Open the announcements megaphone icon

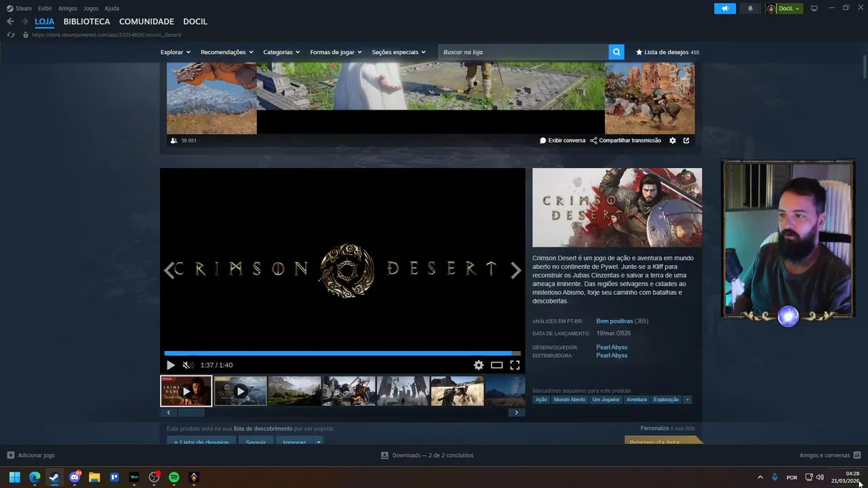(725, 8)
